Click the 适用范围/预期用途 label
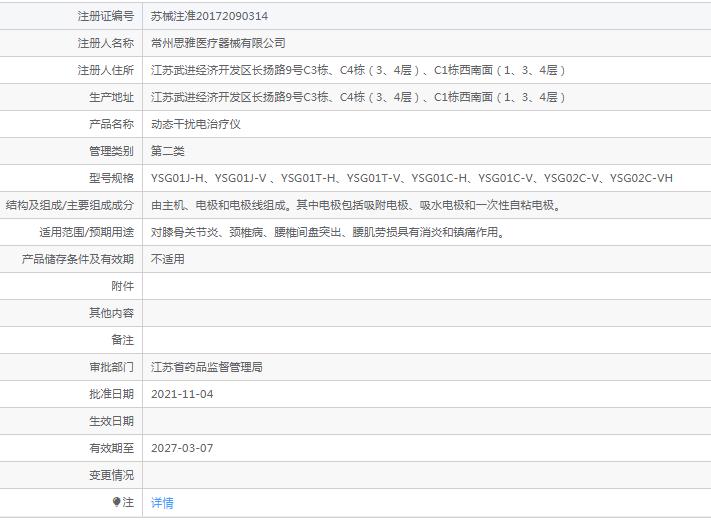Image resolution: width=711 pixels, height=521 pixels. (x=87, y=232)
